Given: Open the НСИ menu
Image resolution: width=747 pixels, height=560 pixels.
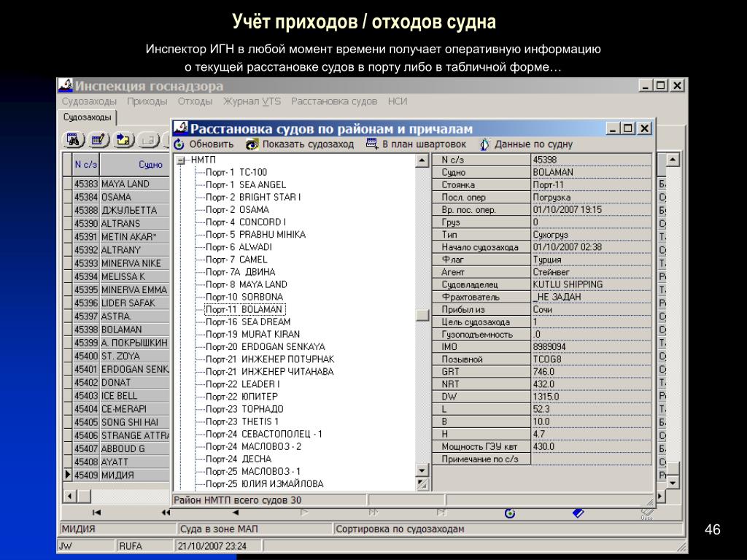Looking at the screenshot, I should [398, 101].
